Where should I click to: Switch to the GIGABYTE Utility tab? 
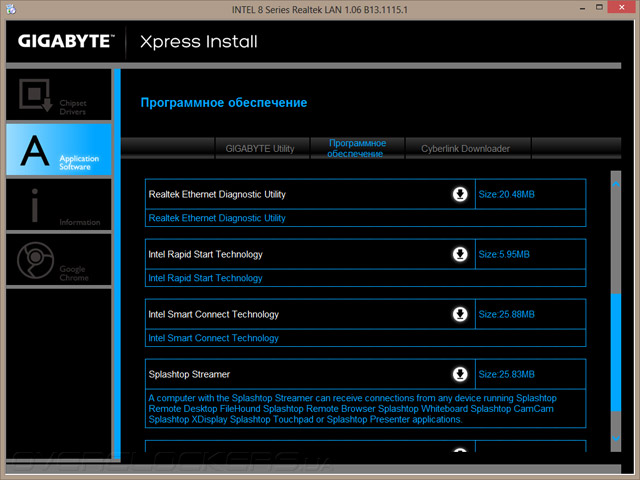point(262,149)
